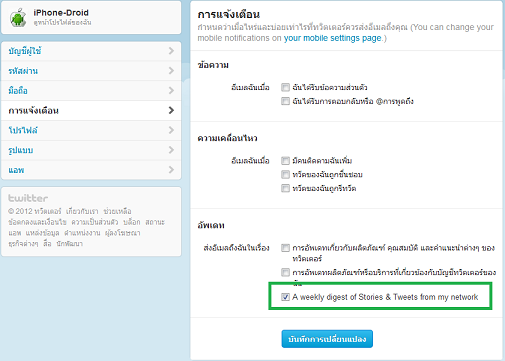505x361 pixels.
Task: Open the your mobile settings page link
Action: 332,38
